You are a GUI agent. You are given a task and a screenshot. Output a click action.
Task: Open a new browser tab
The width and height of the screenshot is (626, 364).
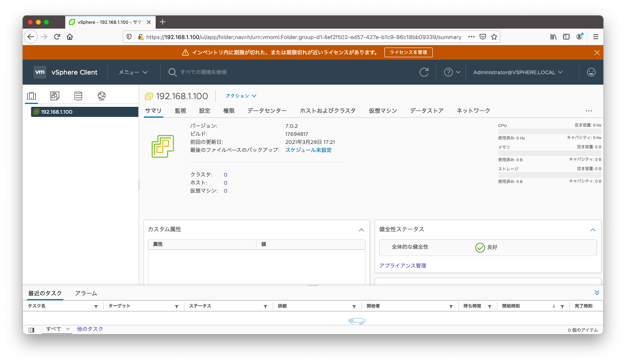163,22
